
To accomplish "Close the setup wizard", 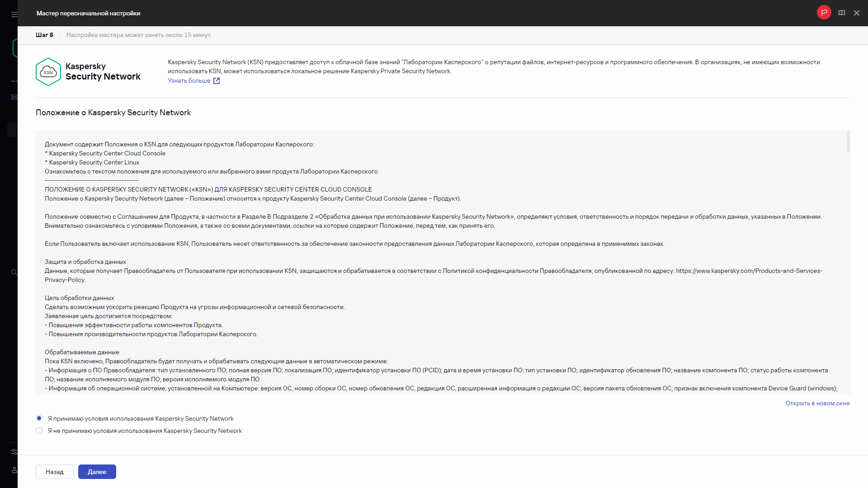I will [857, 13].
